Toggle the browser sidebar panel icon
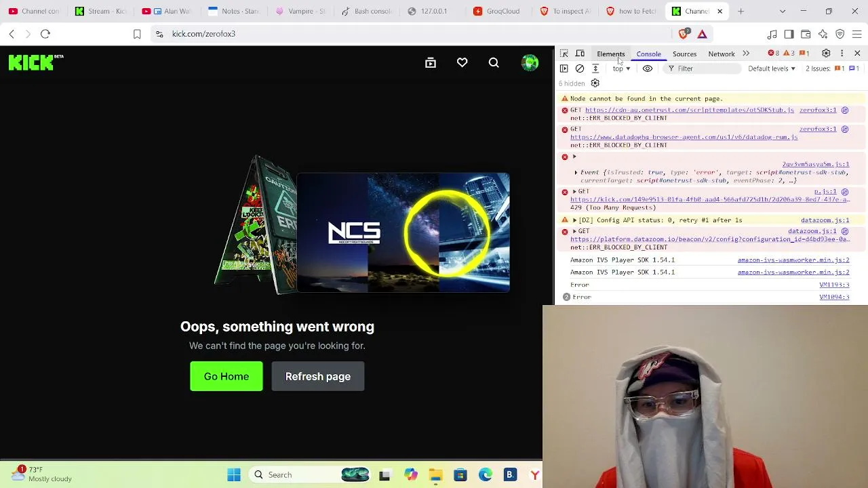This screenshot has width=868, height=488. pos(789,34)
